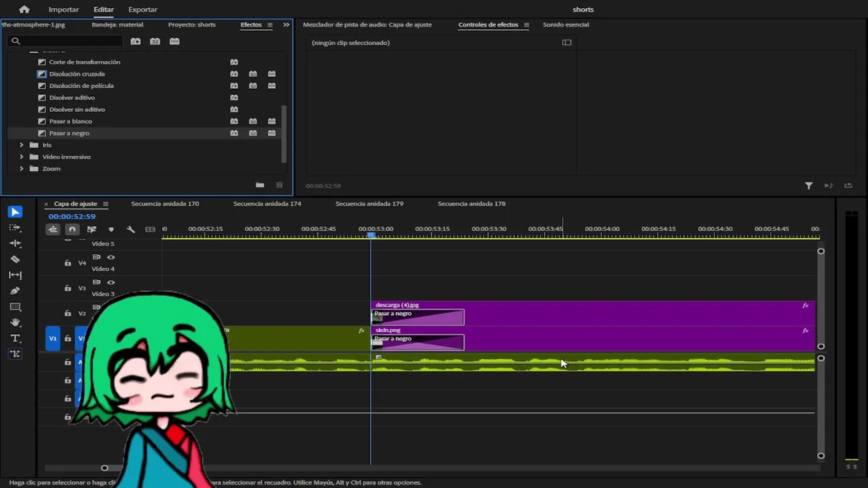868x488 pixels.
Task: Show hidden panels with double chevron
Action: pos(286,25)
